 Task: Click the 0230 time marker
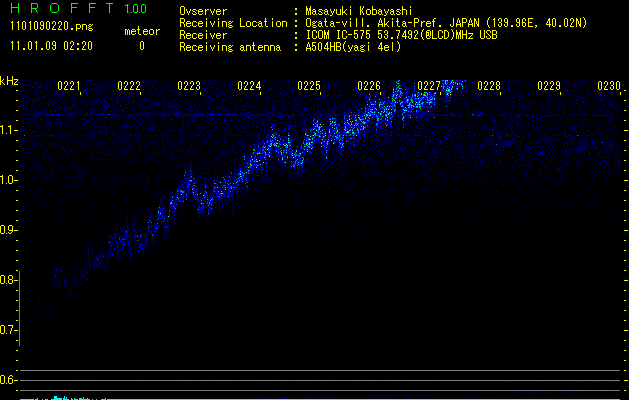pos(609,86)
